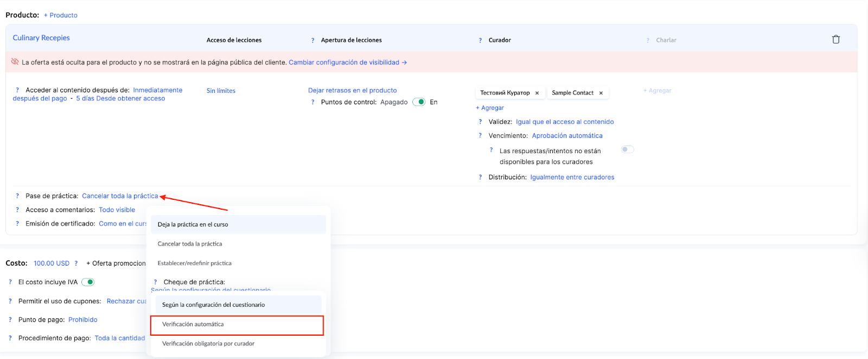This screenshot has height=359, width=868.
Task: Click help icon next to Puntos de control
Action: [x=312, y=102]
